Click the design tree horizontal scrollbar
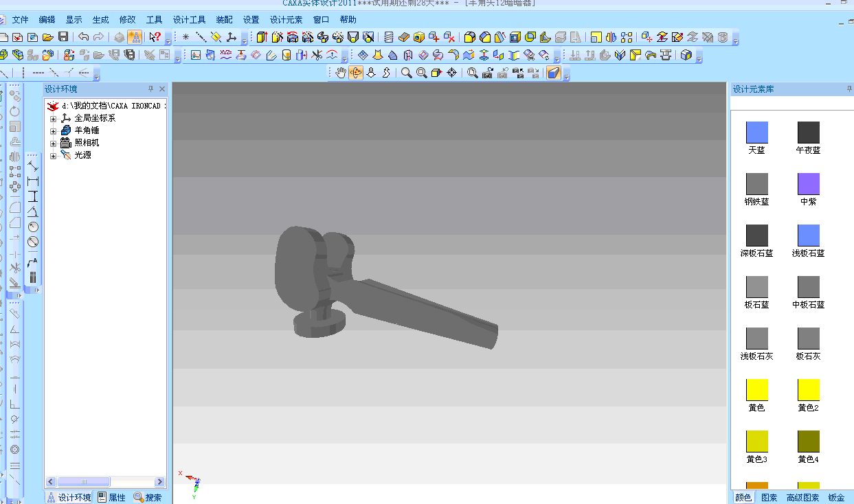 [x=84, y=482]
